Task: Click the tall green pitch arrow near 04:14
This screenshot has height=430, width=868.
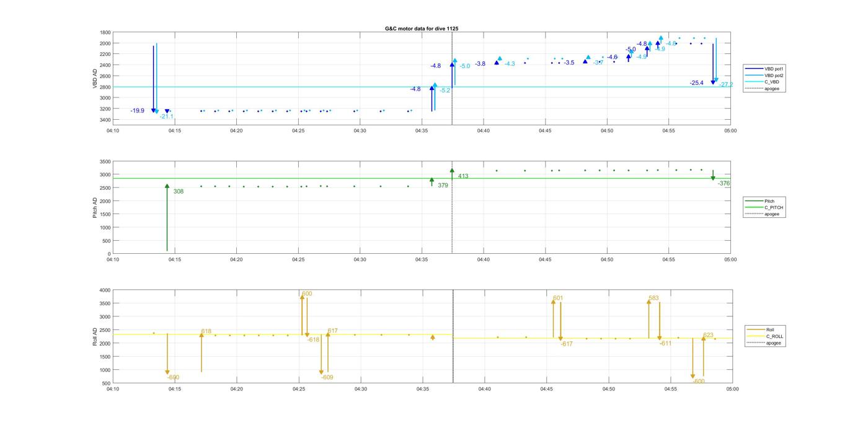Action: pyautogui.click(x=167, y=217)
